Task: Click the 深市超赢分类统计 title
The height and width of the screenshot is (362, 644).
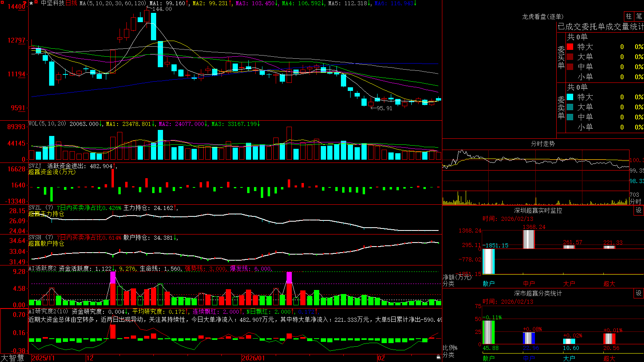Action: pyautogui.click(x=538, y=293)
